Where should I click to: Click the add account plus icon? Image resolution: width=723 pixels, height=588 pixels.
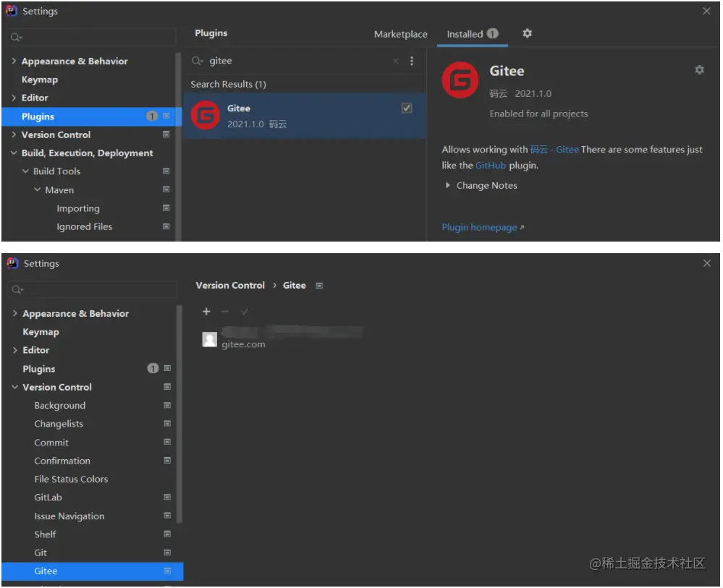pos(206,312)
